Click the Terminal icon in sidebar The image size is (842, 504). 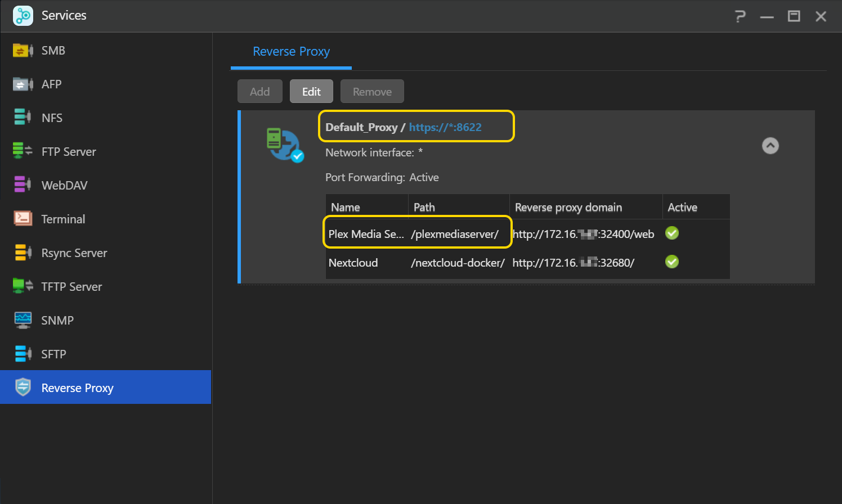point(23,218)
